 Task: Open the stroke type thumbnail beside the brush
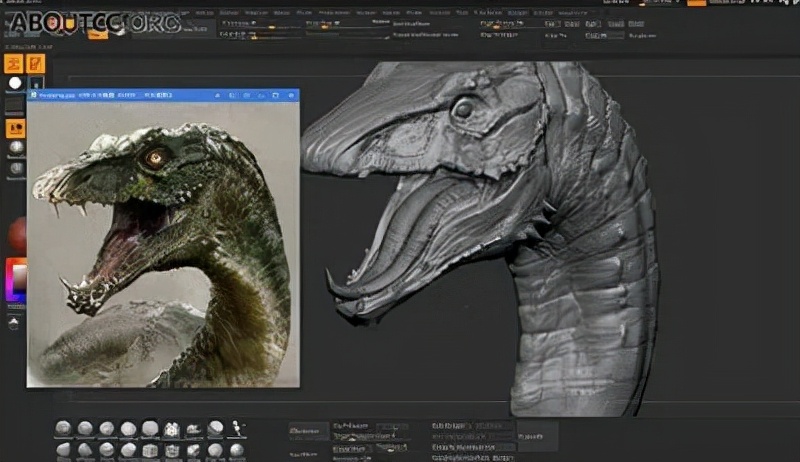pyautogui.click(x=36, y=84)
